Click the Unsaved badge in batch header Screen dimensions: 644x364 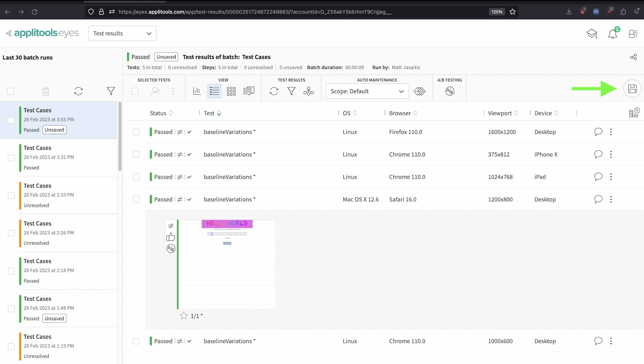click(166, 57)
